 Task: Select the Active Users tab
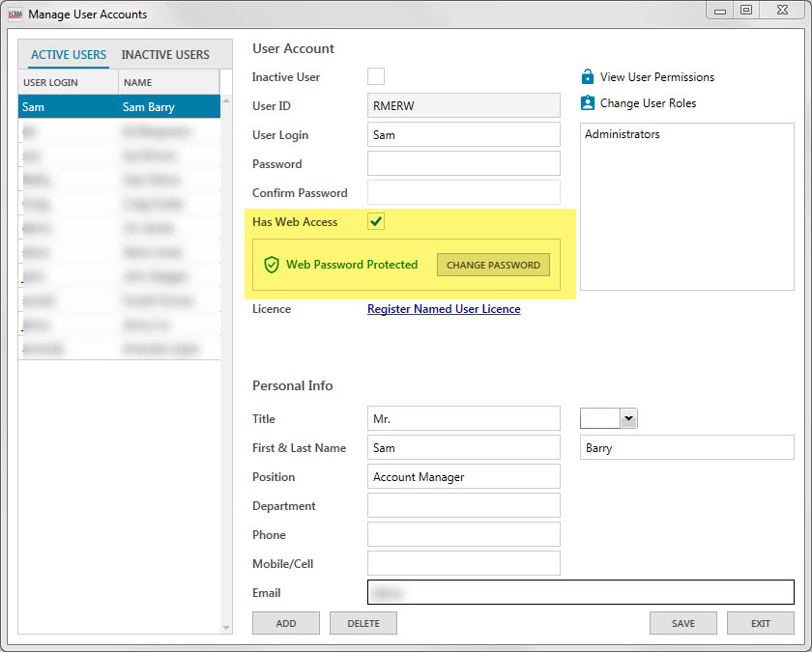[x=69, y=55]
